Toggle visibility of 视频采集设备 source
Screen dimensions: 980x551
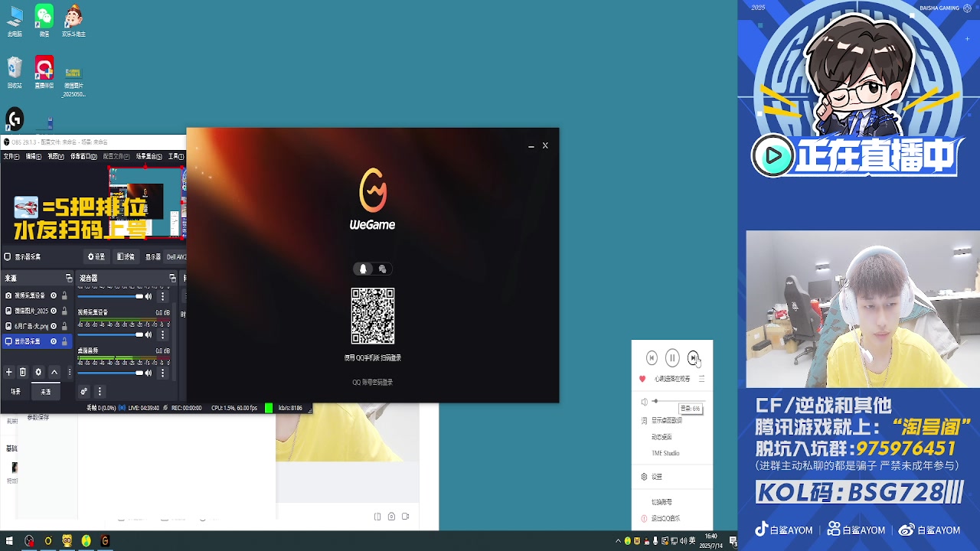click(54, 295)
